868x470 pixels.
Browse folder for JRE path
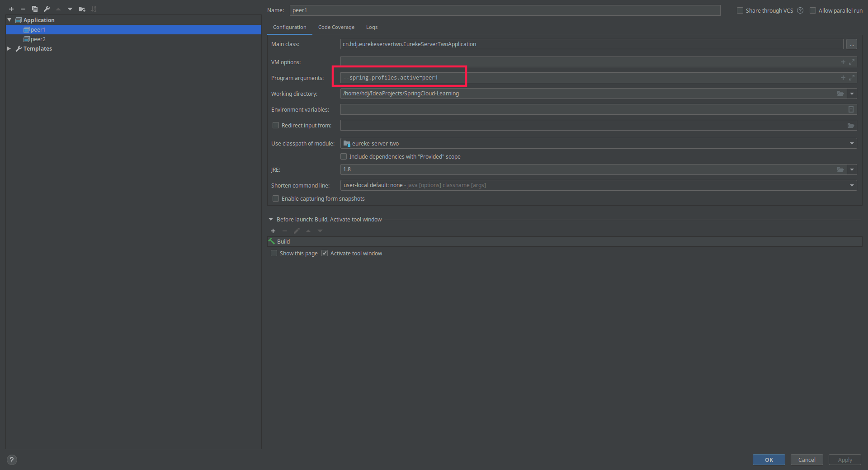click(840, 169)
